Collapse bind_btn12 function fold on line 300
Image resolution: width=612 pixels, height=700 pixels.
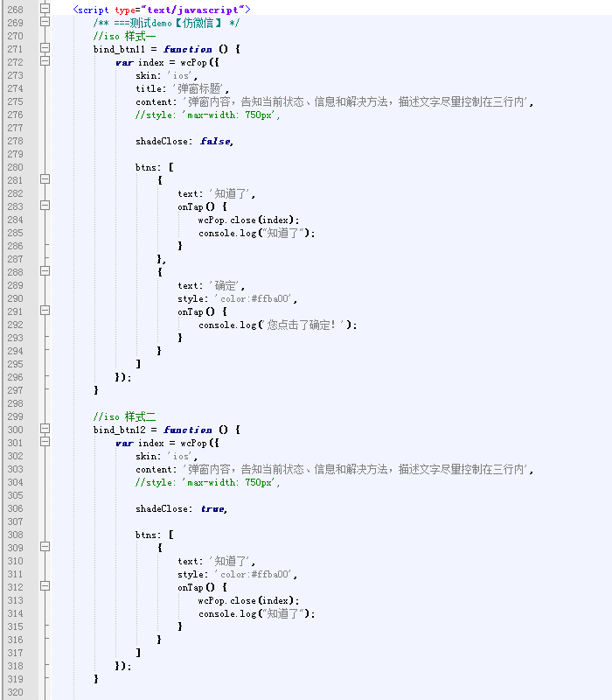pyautogui.click(x=45, y=429)
